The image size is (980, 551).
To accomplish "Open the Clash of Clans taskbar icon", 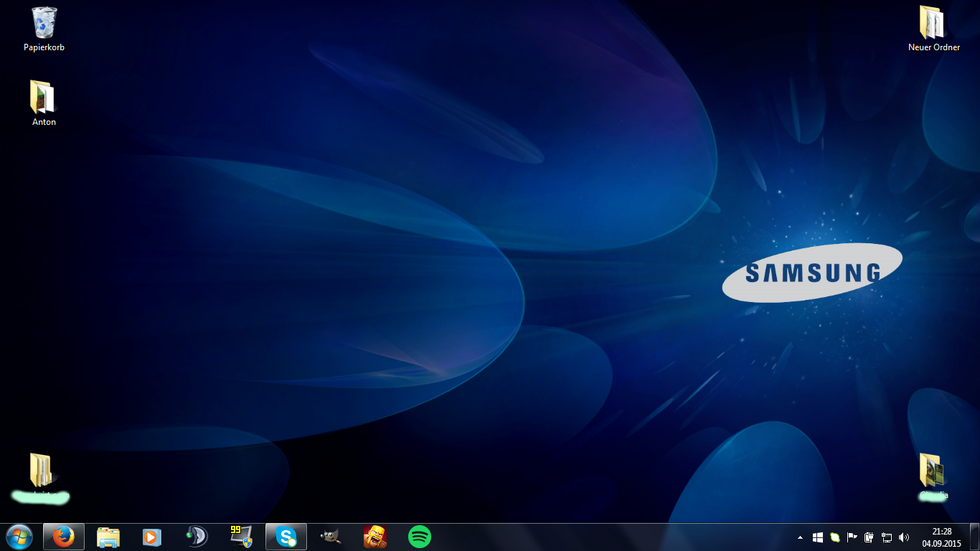I will (x=375, y=537).
